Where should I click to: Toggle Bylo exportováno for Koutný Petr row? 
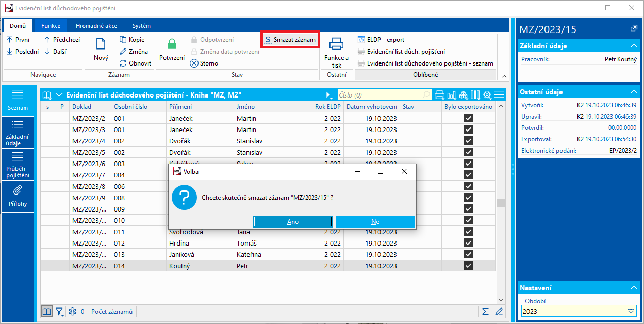pos(468,266)
